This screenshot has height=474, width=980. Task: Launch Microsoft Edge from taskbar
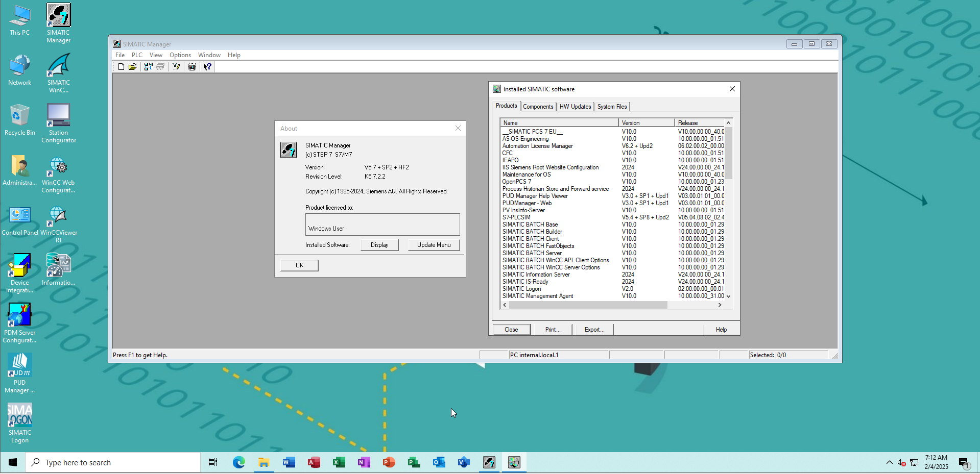[x=238, y=462]
